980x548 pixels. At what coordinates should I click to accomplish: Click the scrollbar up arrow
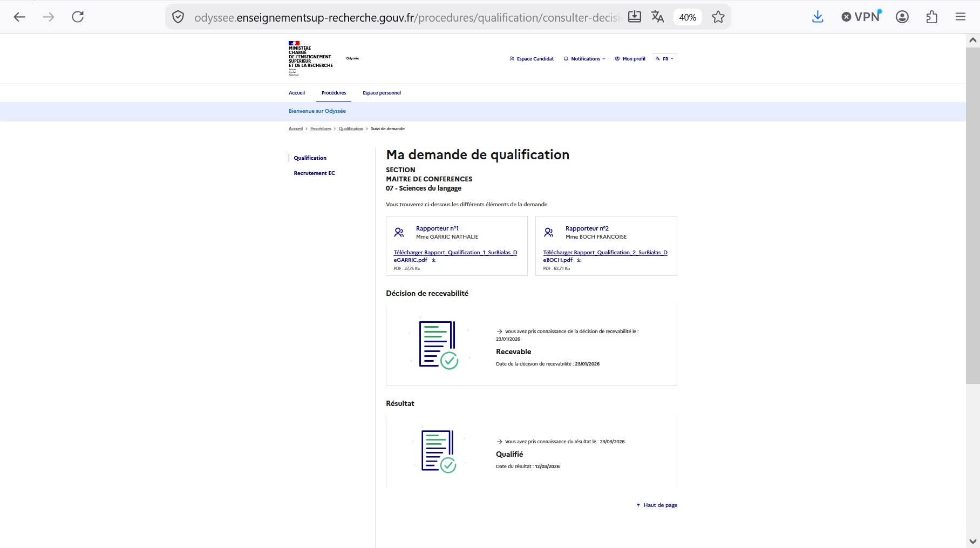[x=972, y=40]
